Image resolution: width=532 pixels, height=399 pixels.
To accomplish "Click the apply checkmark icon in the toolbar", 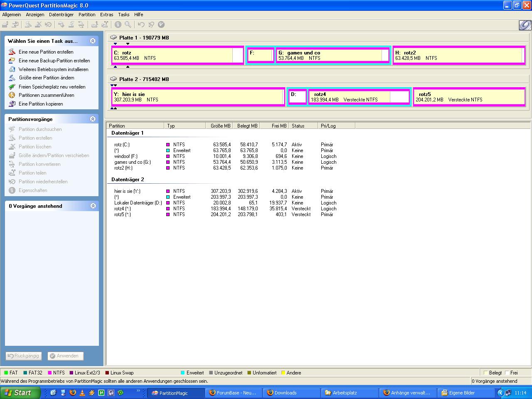I will tap(161, 25).
